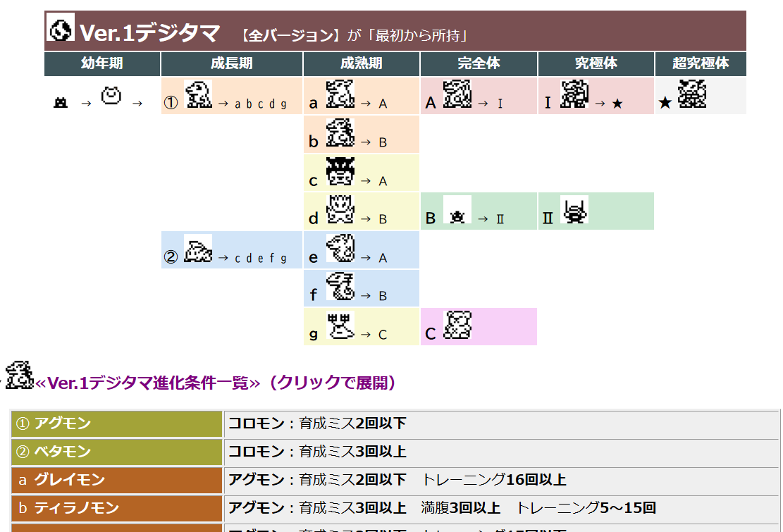Click the → Ⅱ text next to B
This screenshot has width=783, height=532.
coord(491,218)
